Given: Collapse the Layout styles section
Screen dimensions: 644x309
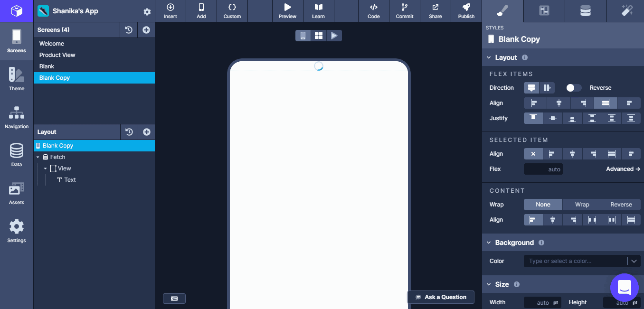Looking at the screenshot, I should point(489,57).
